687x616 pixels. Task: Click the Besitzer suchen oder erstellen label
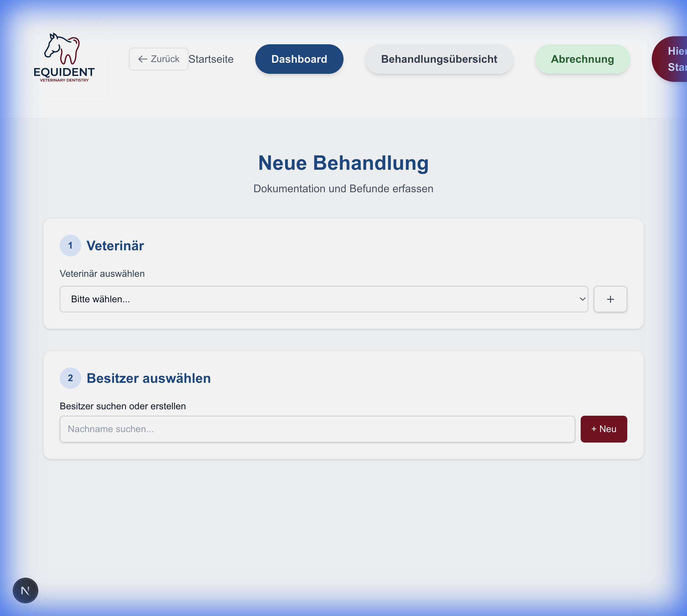point(122,406)
